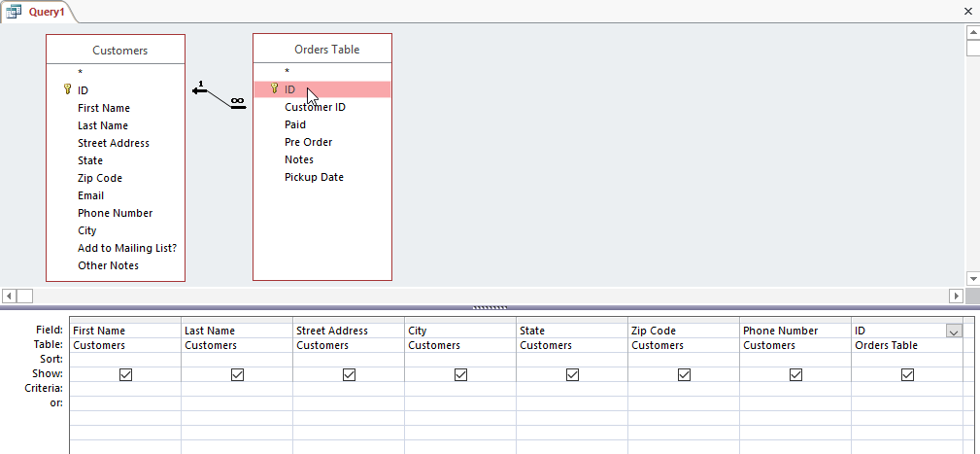The image size is (980, 454).
Task: Uncheck Show box for Last Name column
Action: 237,374
